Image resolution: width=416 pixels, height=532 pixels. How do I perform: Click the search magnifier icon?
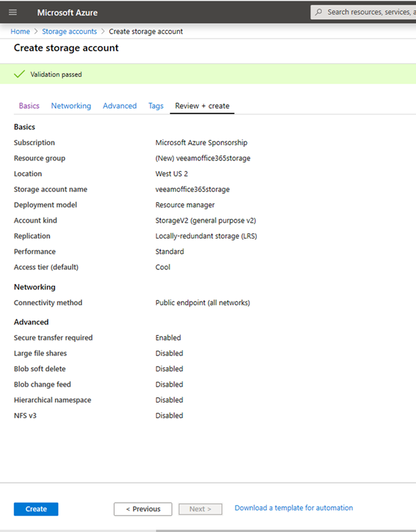(318, 12)
